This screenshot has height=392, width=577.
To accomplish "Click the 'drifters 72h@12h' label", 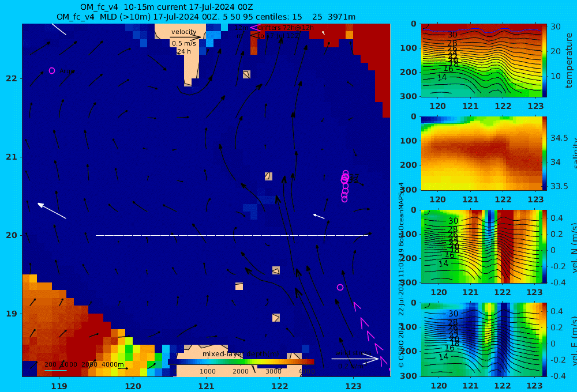I will pos(286,28).
